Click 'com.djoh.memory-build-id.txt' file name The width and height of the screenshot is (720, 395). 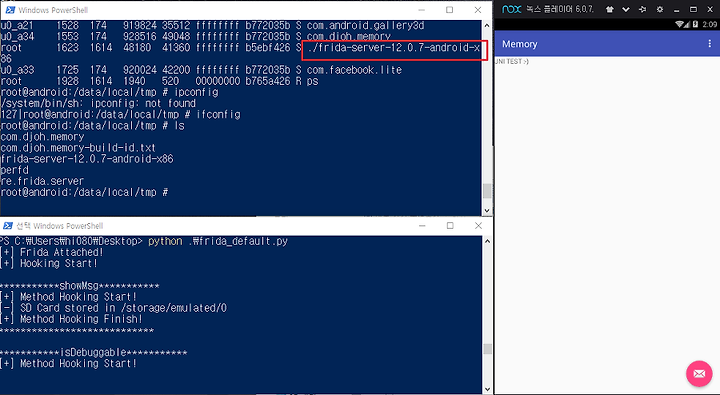tap(78, 148)
